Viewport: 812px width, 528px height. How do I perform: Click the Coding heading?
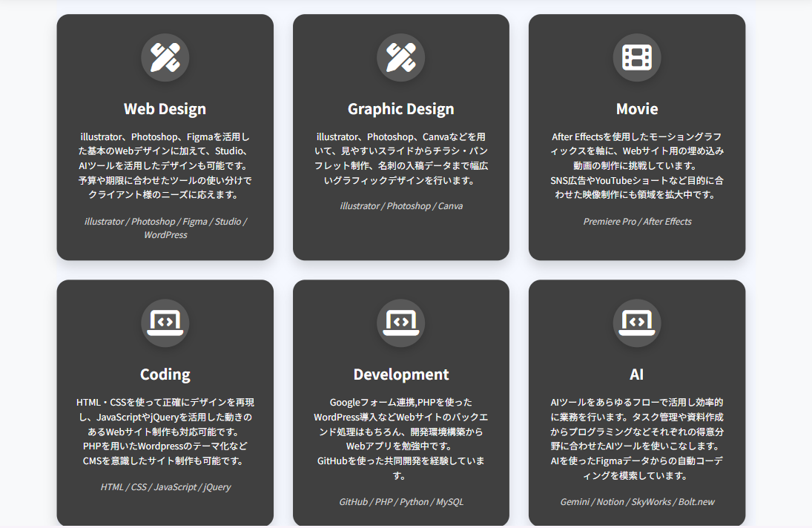pos(165,374)
